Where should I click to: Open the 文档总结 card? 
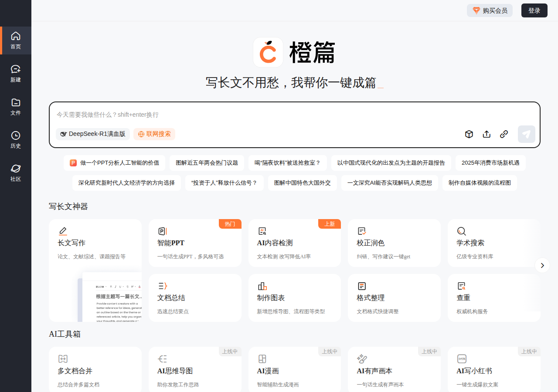click(195, 298)
